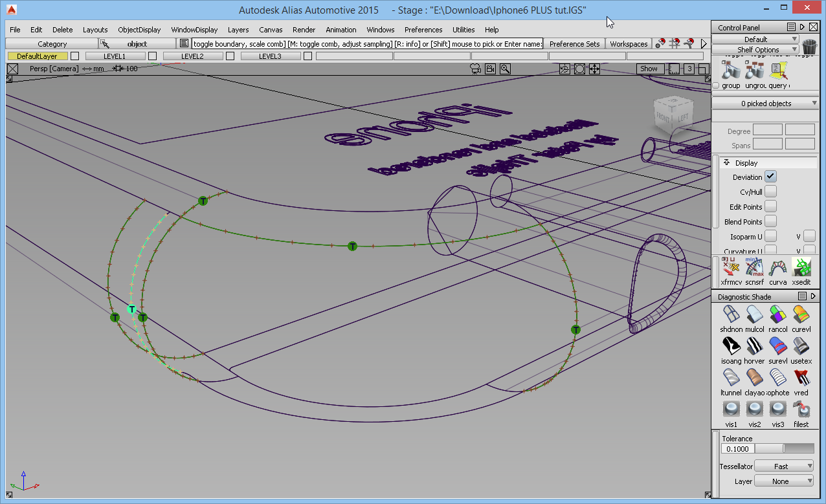Uncheck the Deviation checkbox

click(x=770, y=177)
